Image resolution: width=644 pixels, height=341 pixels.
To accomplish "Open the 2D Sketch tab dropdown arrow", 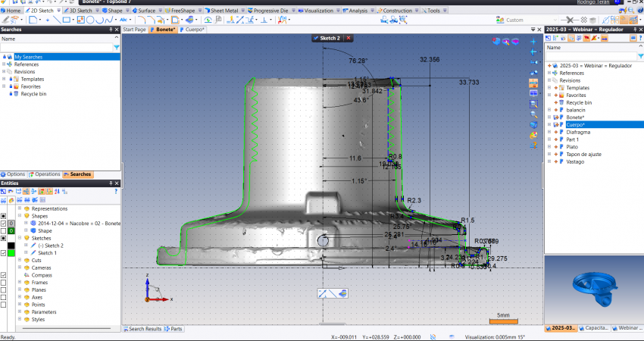I will click(x=58, y=11).
